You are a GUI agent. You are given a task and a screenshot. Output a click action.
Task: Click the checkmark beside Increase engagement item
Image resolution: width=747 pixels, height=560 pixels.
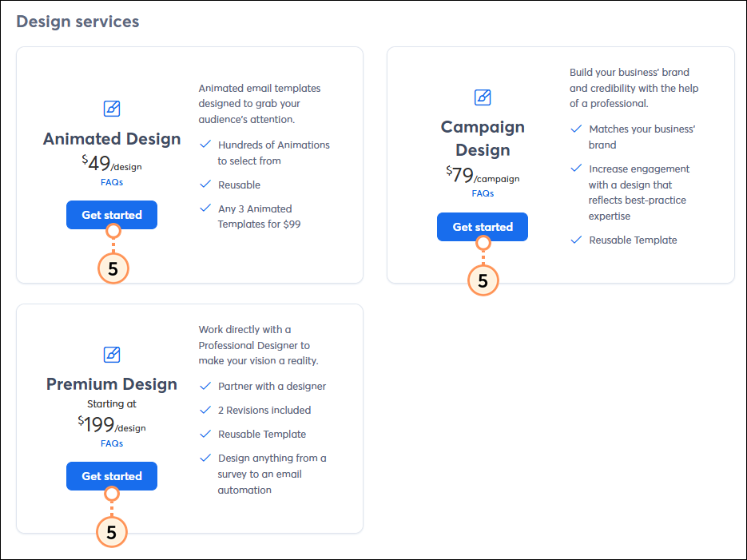click(576, 169)
